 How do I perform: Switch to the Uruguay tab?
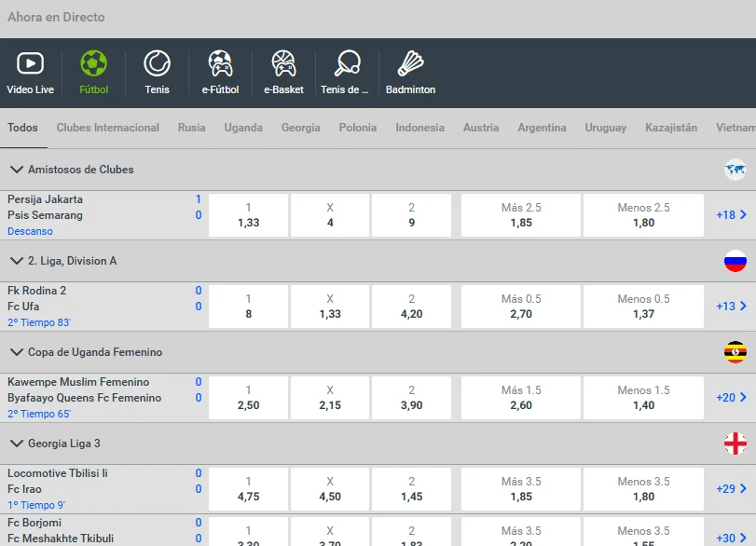point(606,128)
